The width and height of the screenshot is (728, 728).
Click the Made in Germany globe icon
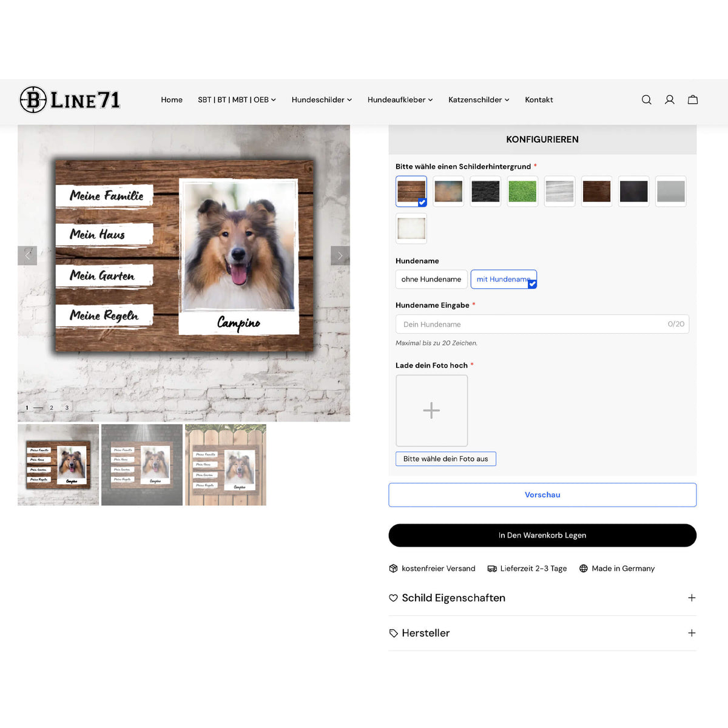(x=584, y=568)
